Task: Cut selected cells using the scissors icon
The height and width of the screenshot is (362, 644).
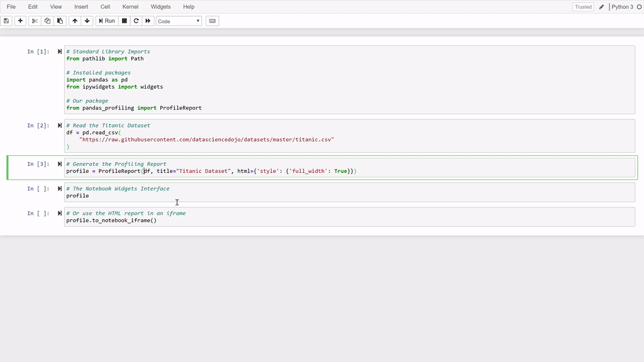Action: point(33,21)
